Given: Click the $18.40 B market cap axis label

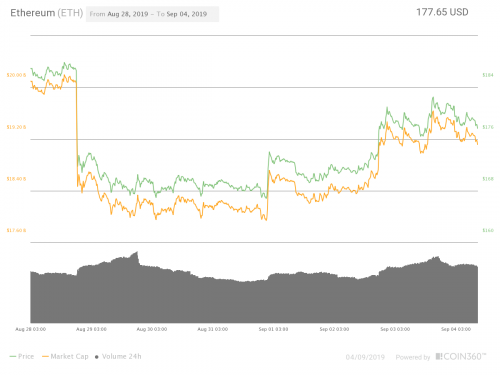Looking at the screenshot, I should [16, 179].
